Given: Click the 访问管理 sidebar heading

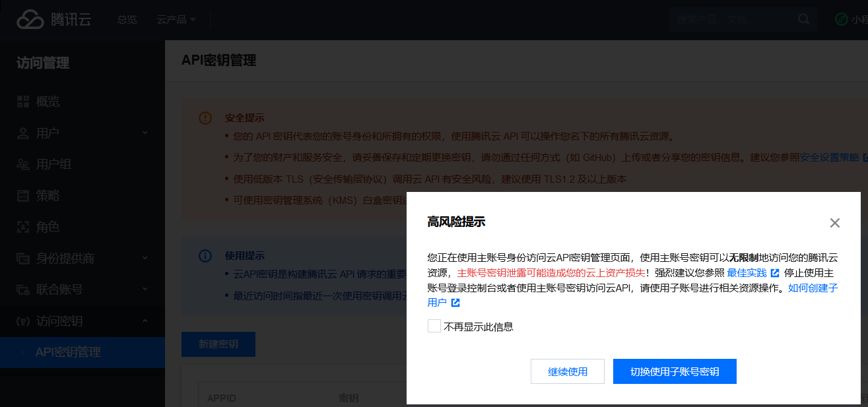Looking at the screenshot, I should 43,63.
